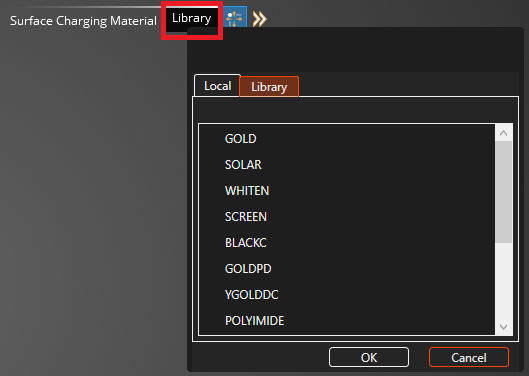
Task: Click the scrollbar down arrow
Action: (503, 327)
